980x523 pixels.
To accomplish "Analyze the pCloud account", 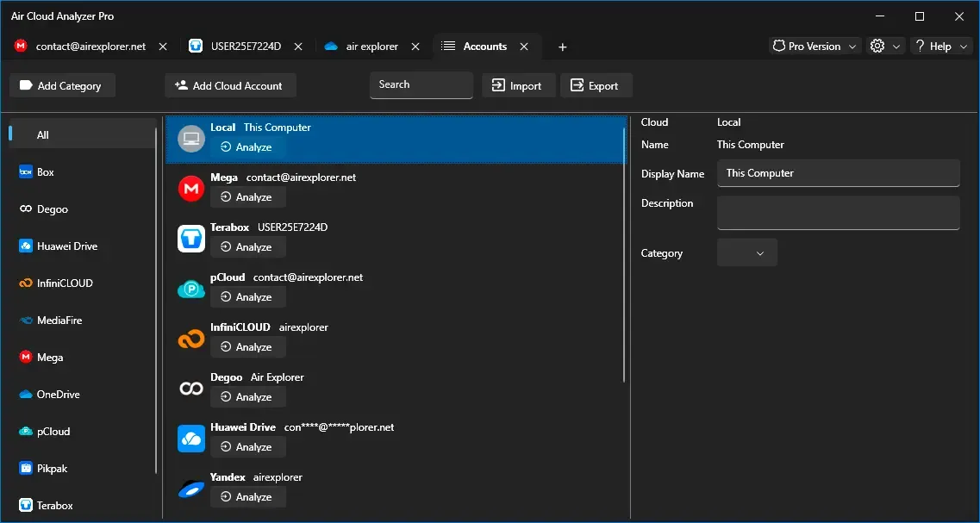I will [x=248, y=297].
